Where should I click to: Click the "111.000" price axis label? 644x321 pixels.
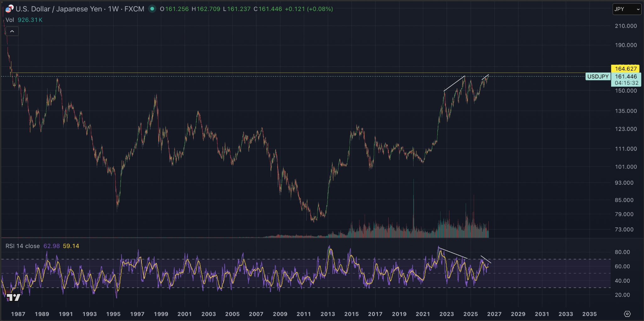coord(626,149)
